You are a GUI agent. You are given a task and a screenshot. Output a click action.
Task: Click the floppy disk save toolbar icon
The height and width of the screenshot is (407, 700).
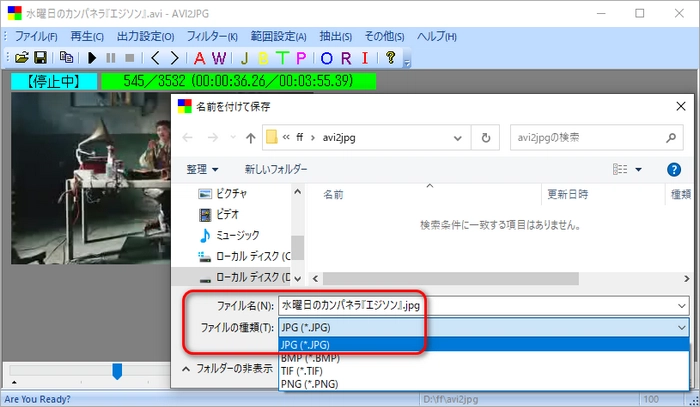click(41, 58)
